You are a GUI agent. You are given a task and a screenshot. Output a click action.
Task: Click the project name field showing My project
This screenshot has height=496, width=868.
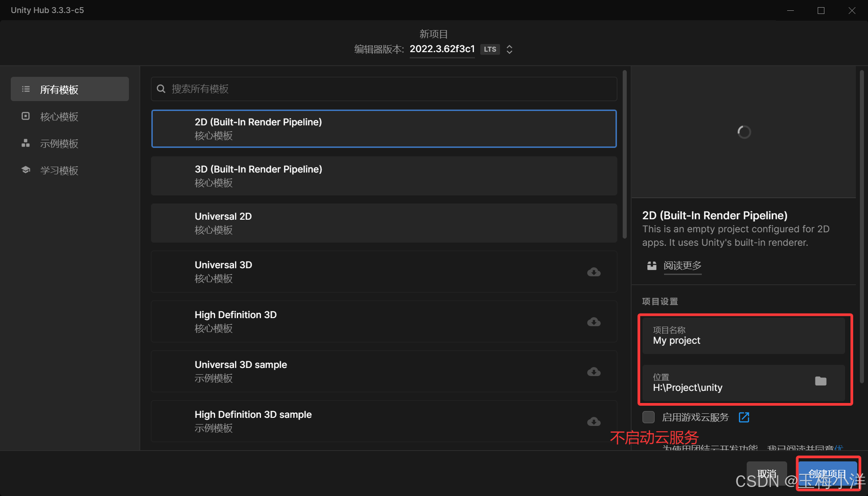coord(744,336)
